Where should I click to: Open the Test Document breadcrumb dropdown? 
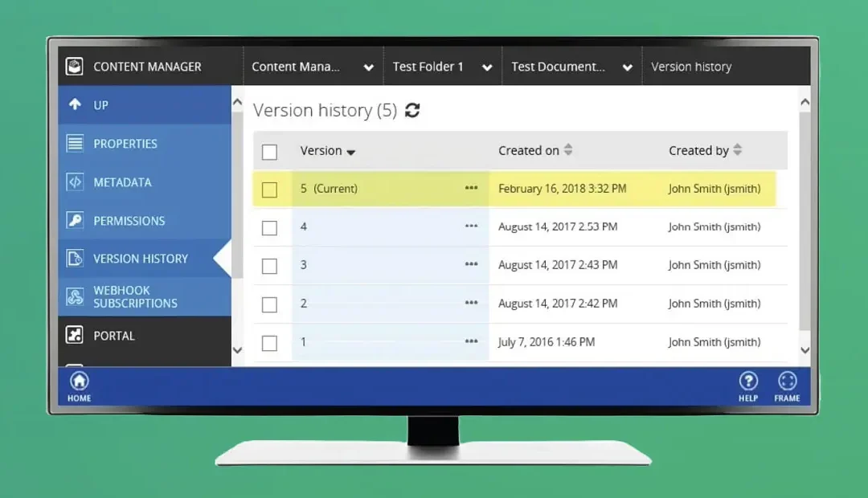(x=628, y=67)
